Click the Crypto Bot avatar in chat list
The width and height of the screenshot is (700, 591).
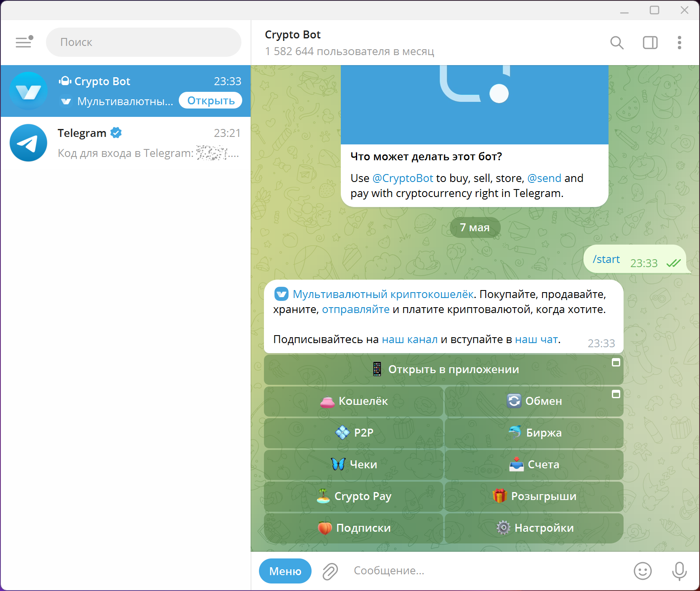pos(28,91)
